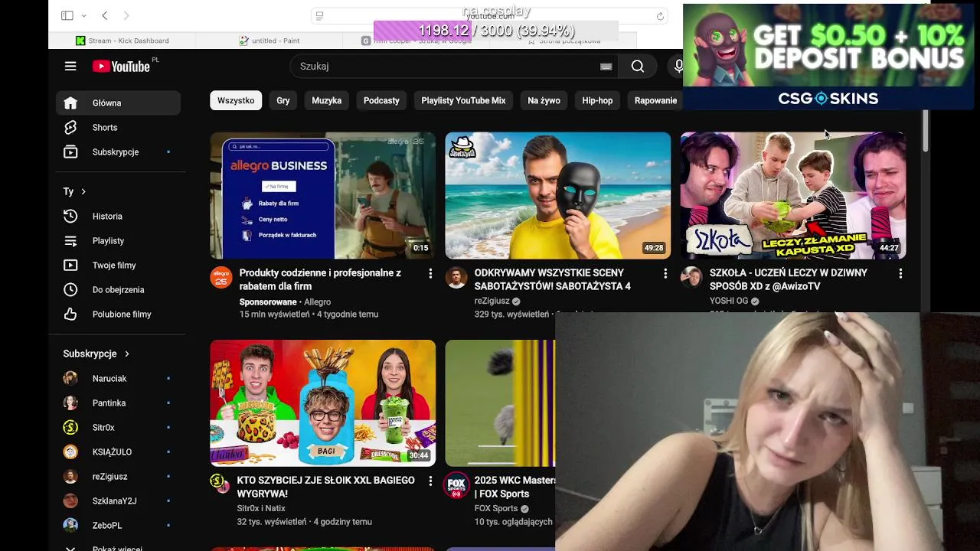Screen dimensions: 980x551
Task: Open title 'KTO SZYBCIEJ ZJE SŁOIK XXL'
Action: pyautogui.click(x=326, y=487)
